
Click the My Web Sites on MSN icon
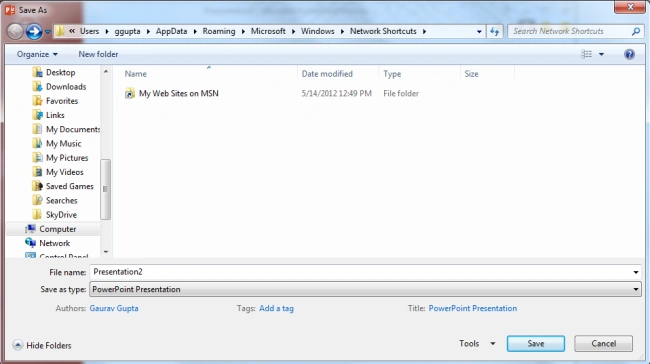click(130, 94)
